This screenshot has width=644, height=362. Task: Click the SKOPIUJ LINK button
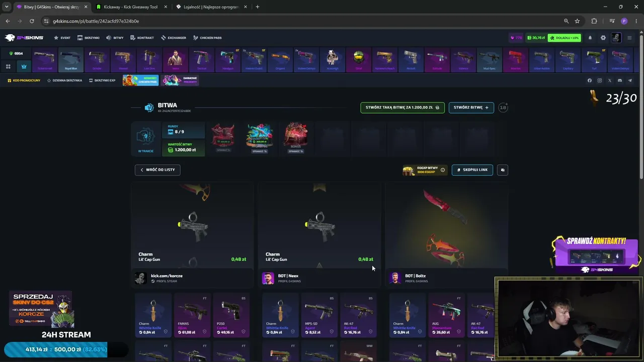coord(472,170)
